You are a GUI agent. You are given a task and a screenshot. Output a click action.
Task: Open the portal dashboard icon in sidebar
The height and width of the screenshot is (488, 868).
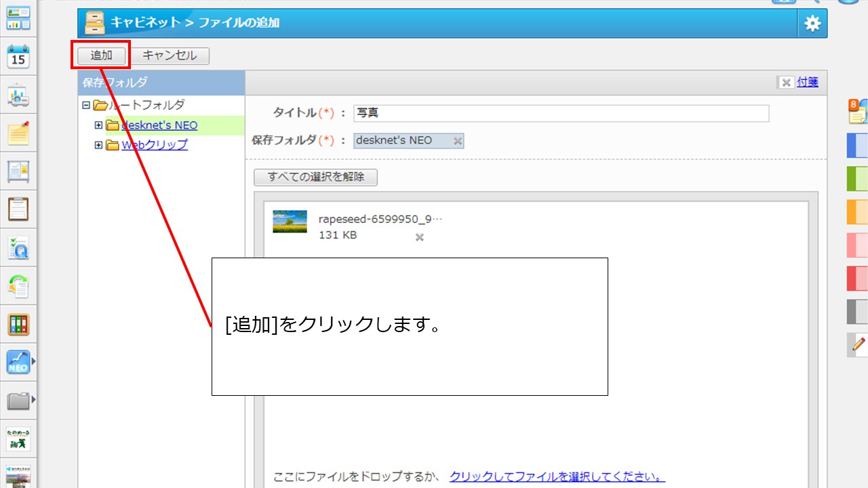point(18,18)
